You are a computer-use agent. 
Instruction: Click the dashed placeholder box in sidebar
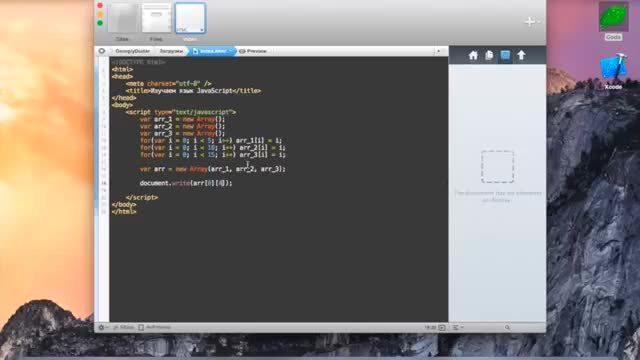coord(497,167)
